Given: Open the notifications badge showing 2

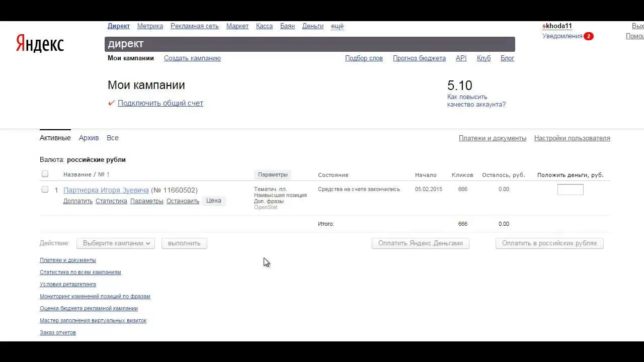Looking at the screenshot, I should pyautogui.click(x=589, y=36).
